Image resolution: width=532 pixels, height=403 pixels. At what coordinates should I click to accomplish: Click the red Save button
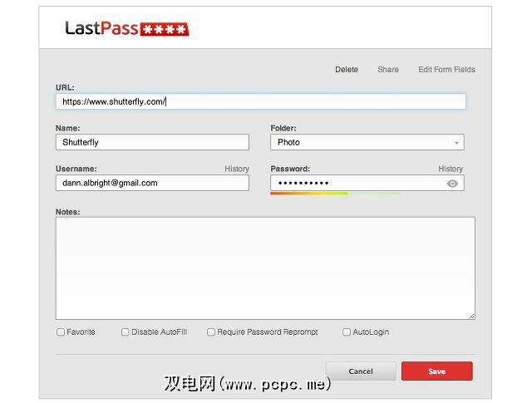(x=437, y=371)
